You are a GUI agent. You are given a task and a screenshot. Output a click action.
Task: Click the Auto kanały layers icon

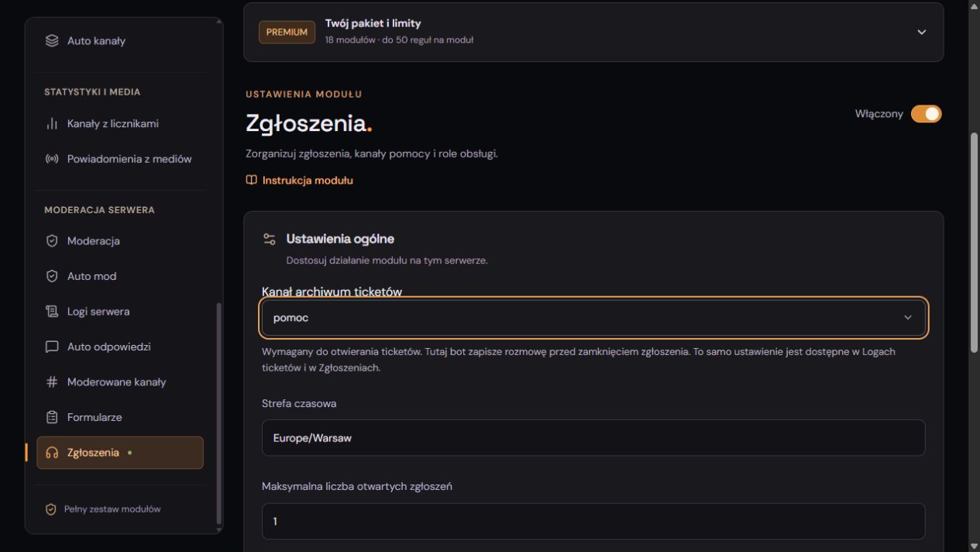52,41
